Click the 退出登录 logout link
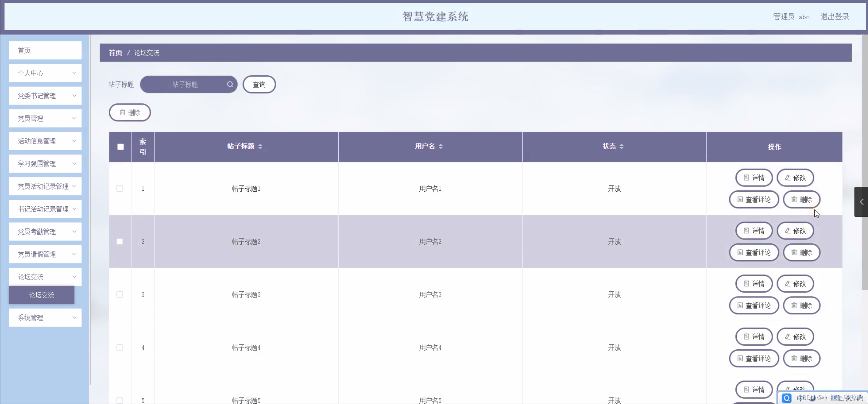The image size is (868, 404). pyautogui.click(x=834, y=17)
